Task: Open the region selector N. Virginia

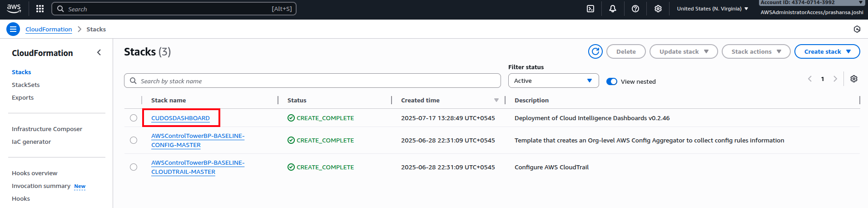Action: pyautogui.click(x=712, y=9)
